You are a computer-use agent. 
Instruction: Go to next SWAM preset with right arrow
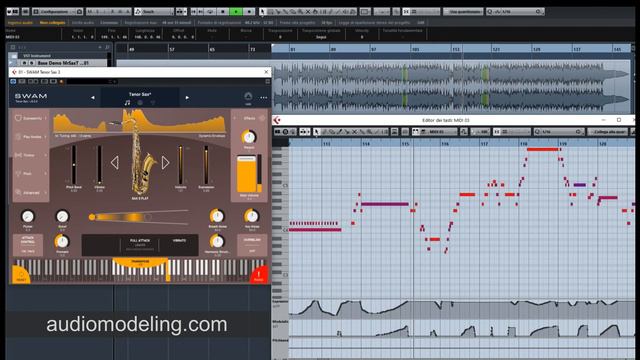click(187, 98)
